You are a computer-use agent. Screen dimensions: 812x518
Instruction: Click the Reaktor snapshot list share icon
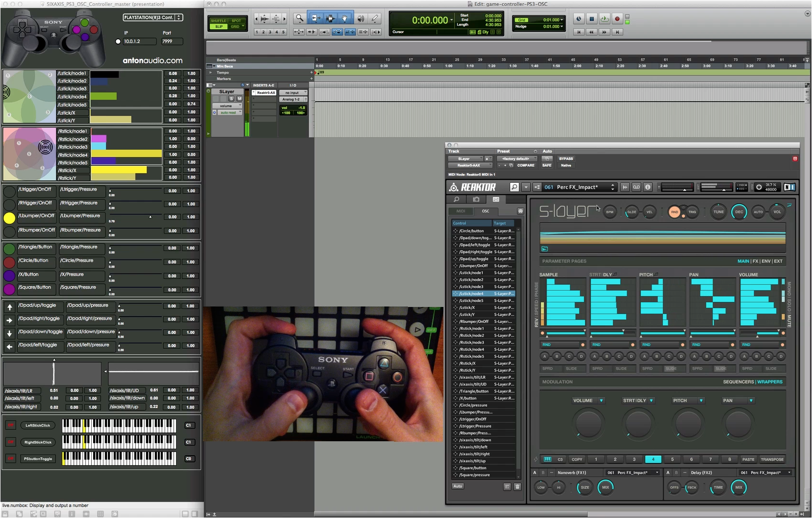pos(537,187)
